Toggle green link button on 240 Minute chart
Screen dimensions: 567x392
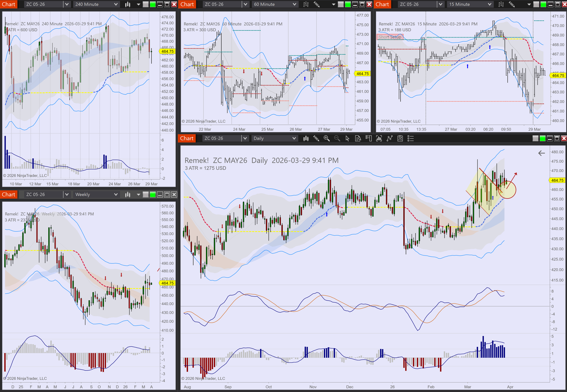pyautogui.click(x=153, y=4)
